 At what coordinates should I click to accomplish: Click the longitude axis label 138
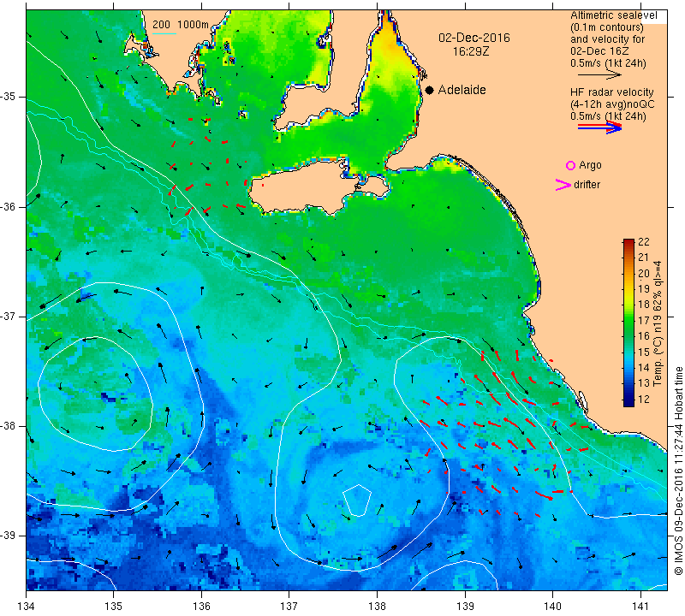coord(377,606)
